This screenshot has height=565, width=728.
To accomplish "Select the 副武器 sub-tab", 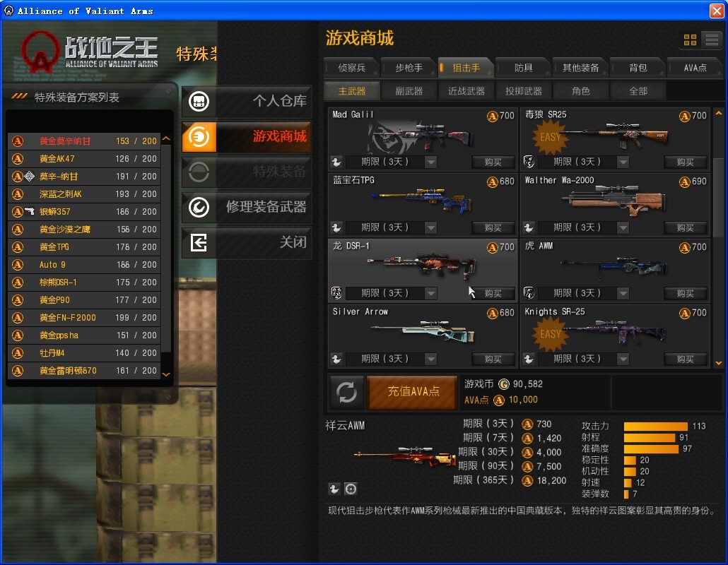I will (409, 91).
